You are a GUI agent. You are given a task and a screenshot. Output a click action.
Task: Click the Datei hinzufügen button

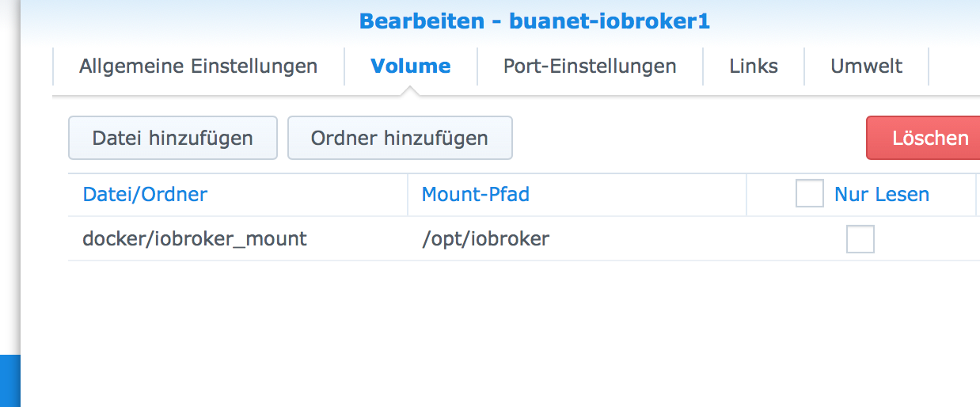(x=173, y=138)
